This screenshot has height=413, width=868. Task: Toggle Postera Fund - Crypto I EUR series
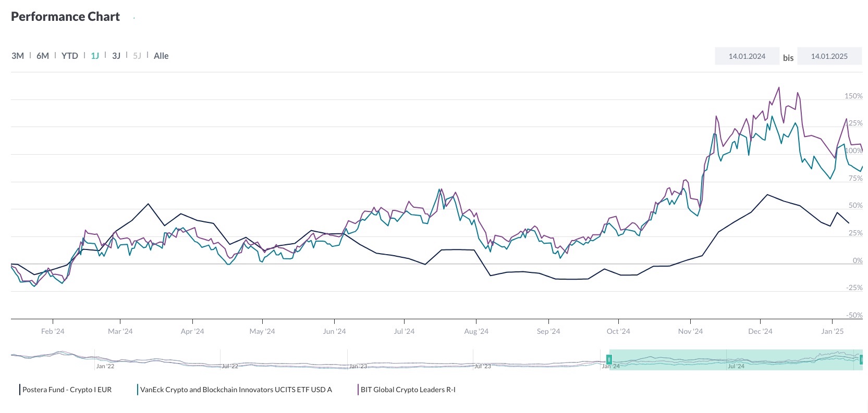67,390
